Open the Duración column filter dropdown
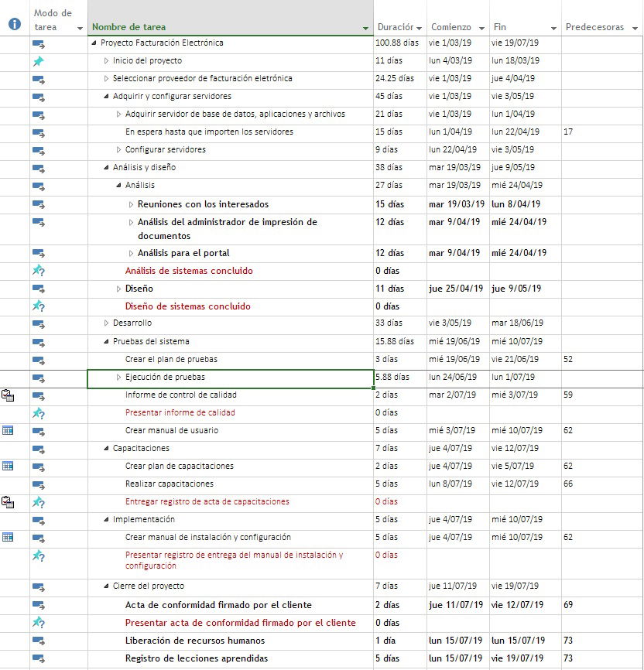The image size is (644, 670). (x=419, y=28)
